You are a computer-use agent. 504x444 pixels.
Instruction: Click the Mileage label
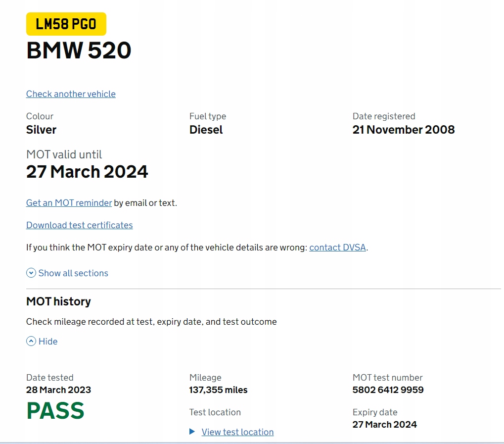(x=205, y=377)
